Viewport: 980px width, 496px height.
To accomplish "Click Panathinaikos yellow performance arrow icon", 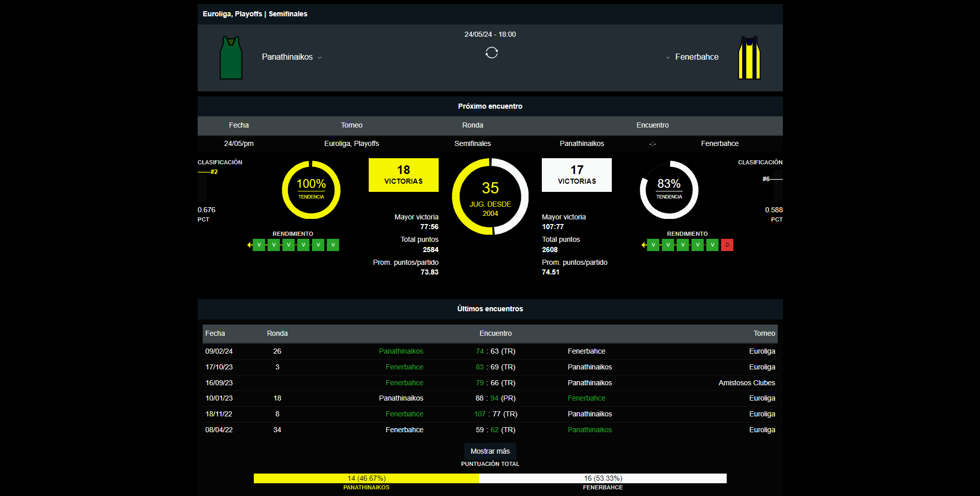I will tap(250, 245).
